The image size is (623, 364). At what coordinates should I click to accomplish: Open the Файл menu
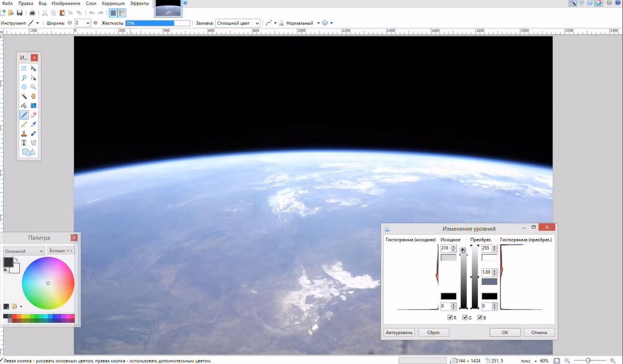tap(7, 3)
